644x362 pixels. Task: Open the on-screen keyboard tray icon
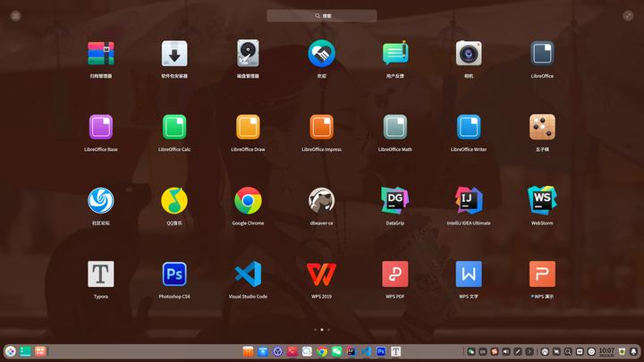[x=580, y=352]
